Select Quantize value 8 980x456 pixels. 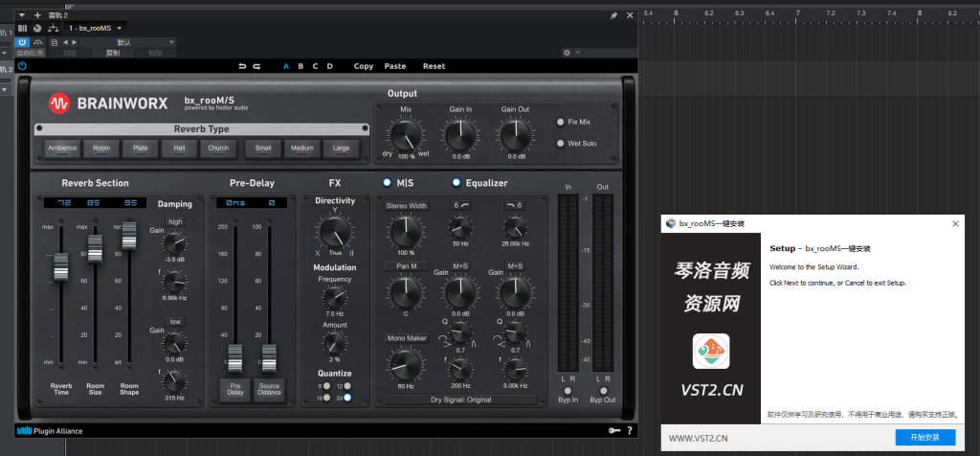click(x=326, y=387)
